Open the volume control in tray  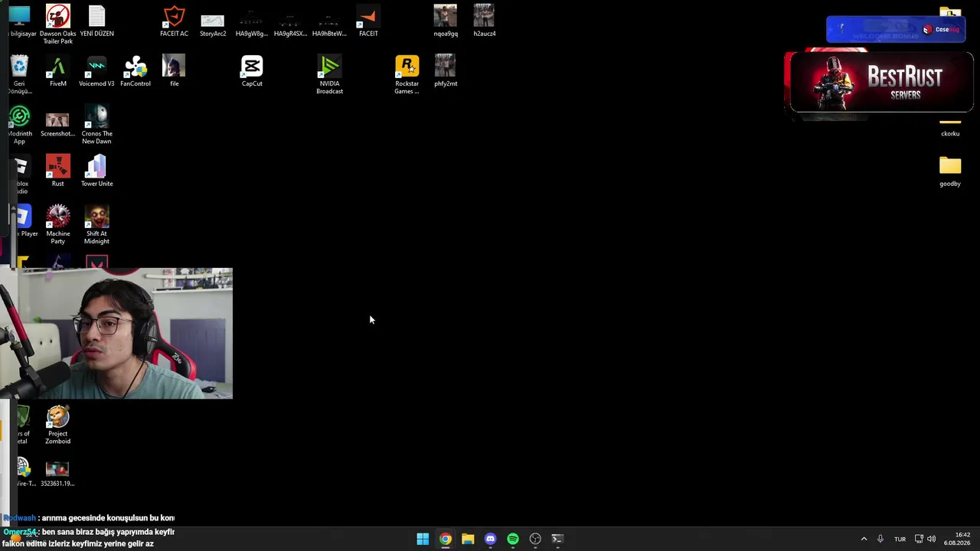tap(931, 539)
